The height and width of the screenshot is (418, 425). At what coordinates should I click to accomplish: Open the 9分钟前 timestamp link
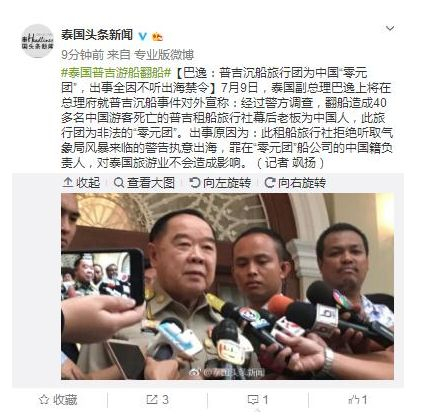[82, 55]
